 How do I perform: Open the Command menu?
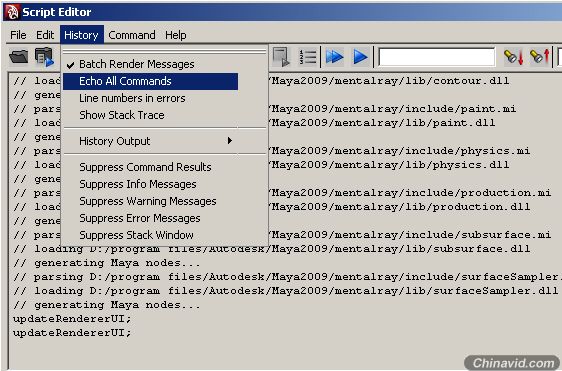click(132, 35)
